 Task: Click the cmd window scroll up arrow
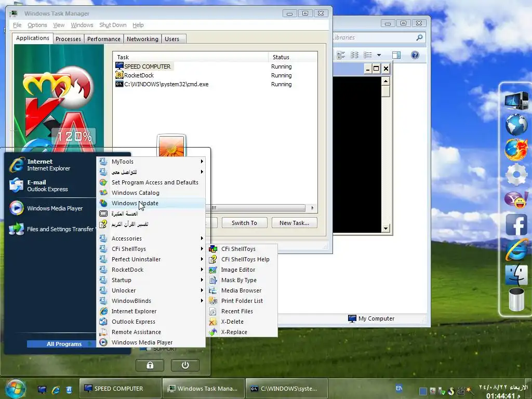click(385, 81)
